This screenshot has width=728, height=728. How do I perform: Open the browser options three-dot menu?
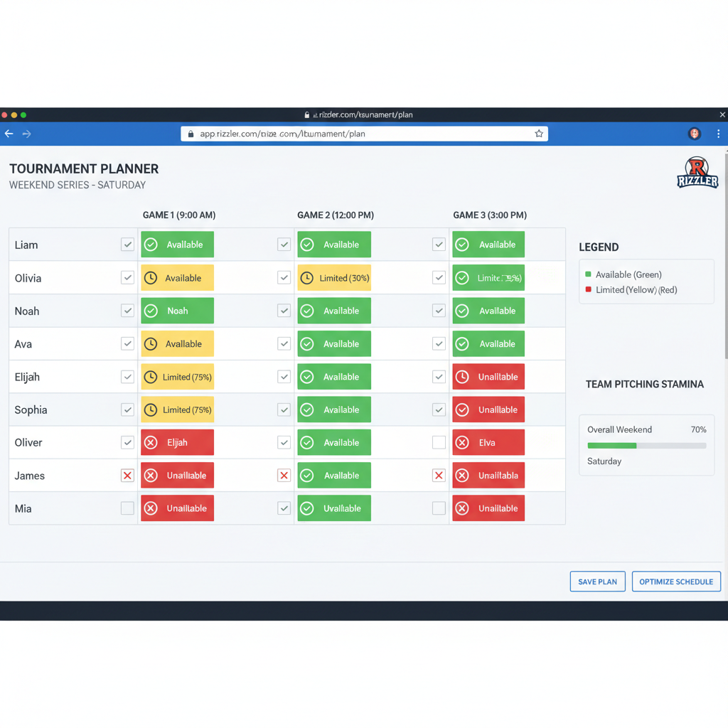point(718,134)
